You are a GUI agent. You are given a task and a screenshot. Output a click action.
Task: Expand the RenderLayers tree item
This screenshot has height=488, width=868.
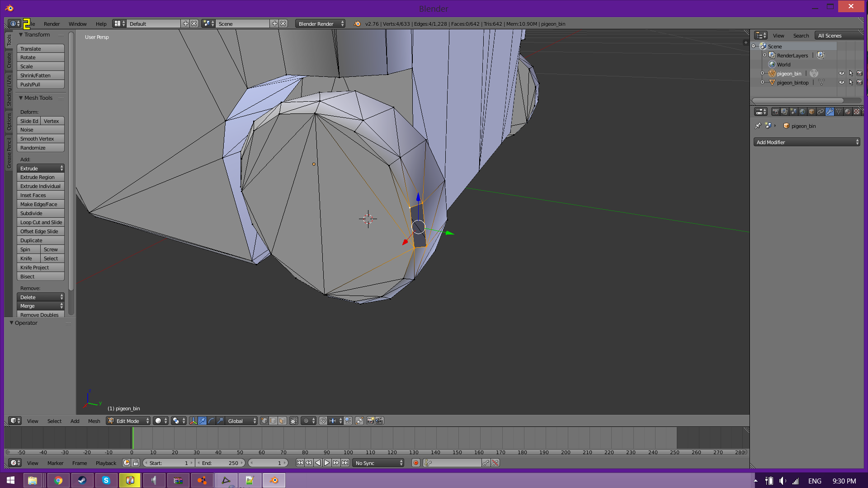point(764,55)
